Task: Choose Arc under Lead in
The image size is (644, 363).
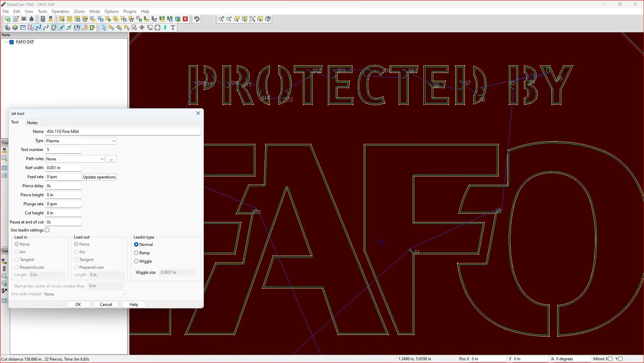Action: point(17,252)
